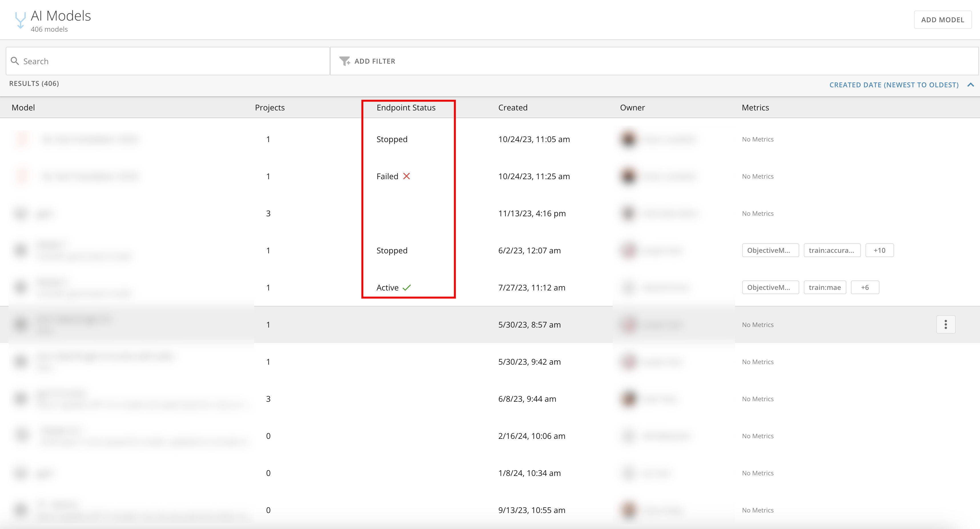Click the Add Model button

tap(942, 20)
